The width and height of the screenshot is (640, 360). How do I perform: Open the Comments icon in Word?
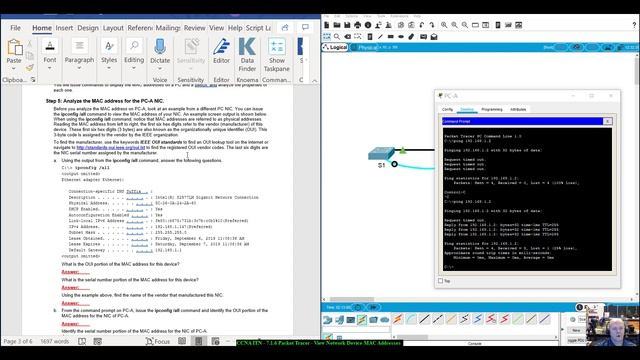(305, 27)
